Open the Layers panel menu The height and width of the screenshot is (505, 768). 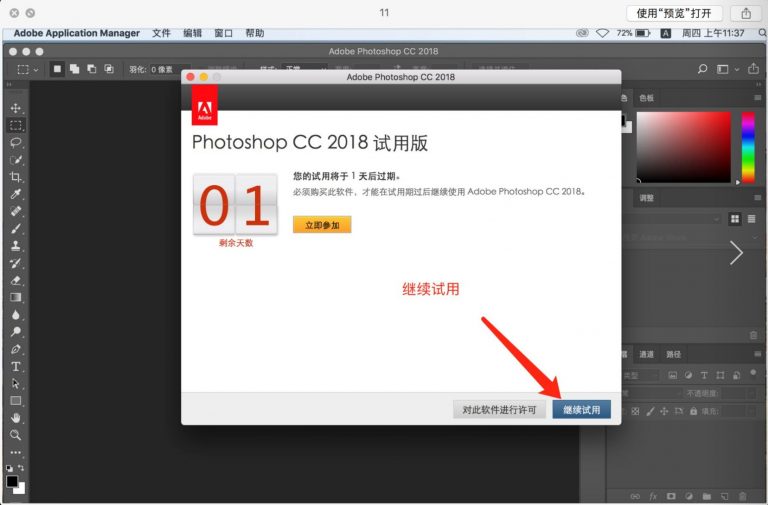click(757, 354)
